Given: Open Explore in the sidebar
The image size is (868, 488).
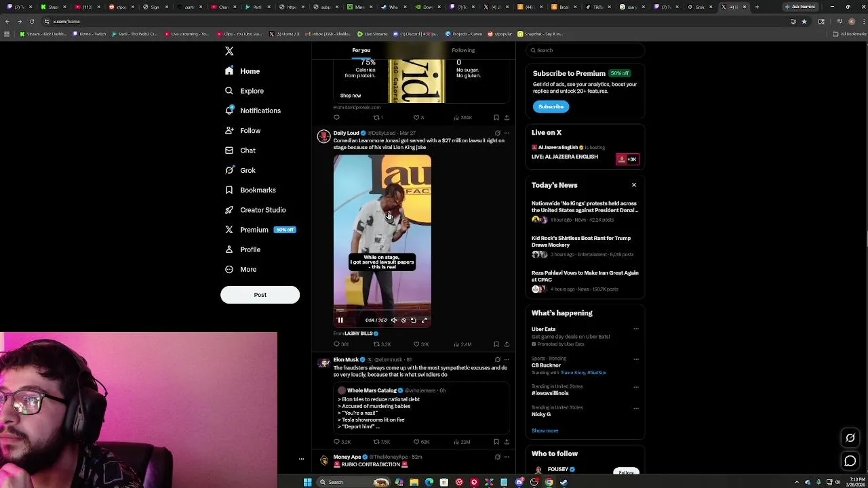Looking at the screenshot, I should (x=244, y=91).
